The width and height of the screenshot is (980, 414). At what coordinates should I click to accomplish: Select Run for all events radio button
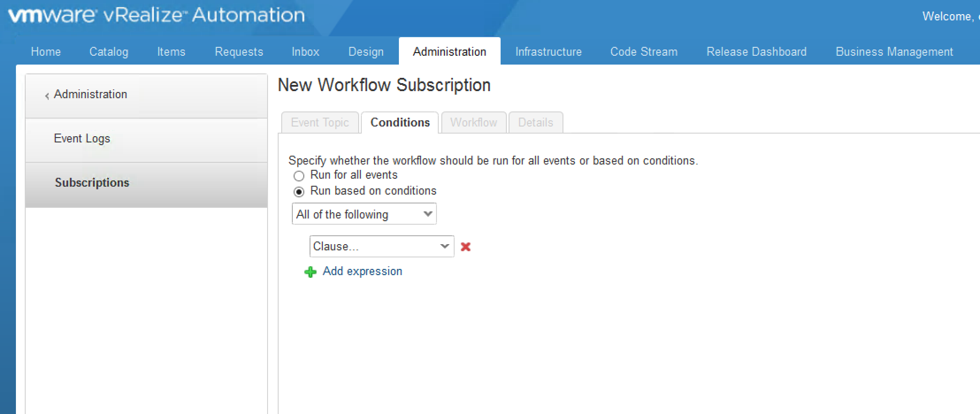(299, 176)
